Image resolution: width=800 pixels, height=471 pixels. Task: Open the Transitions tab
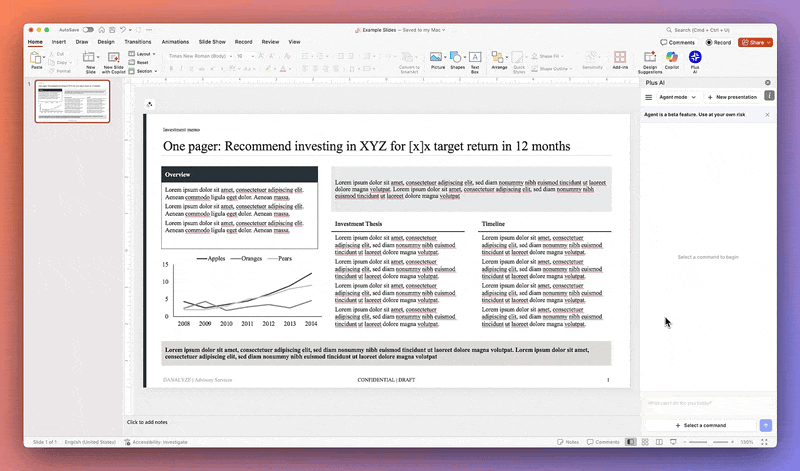[138, 42]
